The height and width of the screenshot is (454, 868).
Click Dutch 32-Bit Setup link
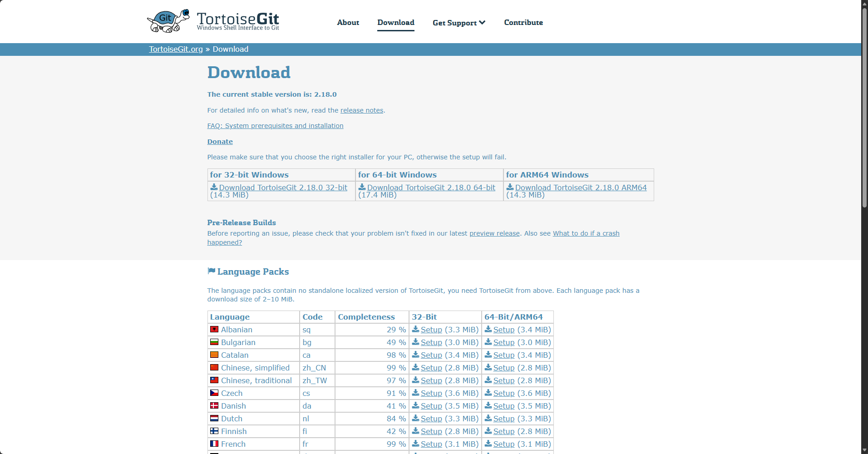tap(431, 419)
